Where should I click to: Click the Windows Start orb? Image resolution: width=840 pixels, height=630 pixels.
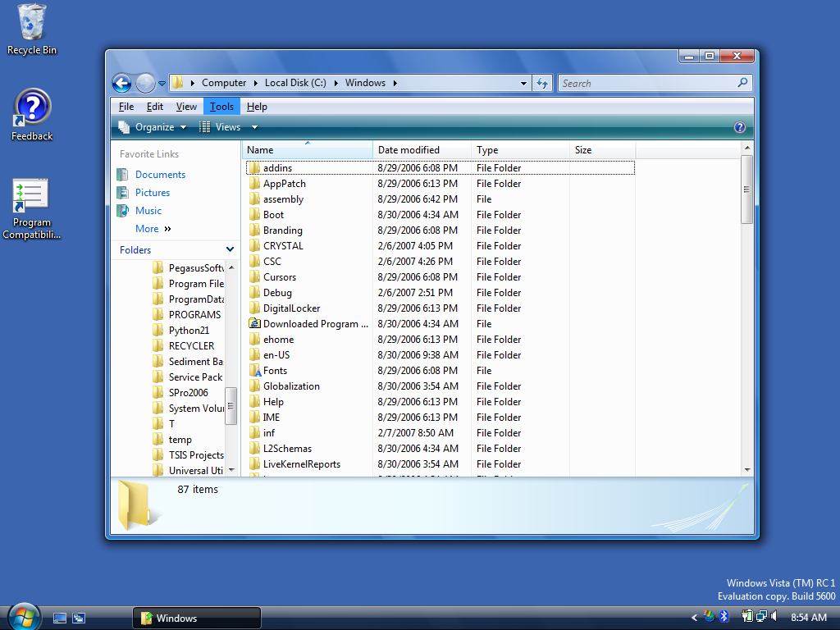click(23, 616)
